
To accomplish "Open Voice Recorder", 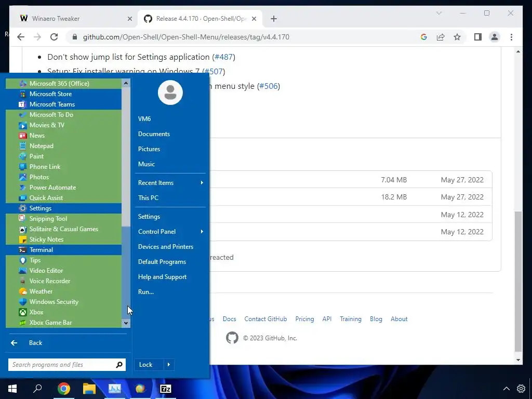I will point(63,281).
